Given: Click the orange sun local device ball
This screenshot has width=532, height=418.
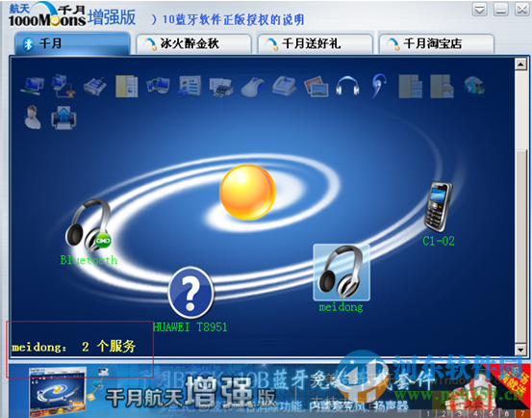Looking at the screenshot, I should pyautogui.click(x=247, y=193).
